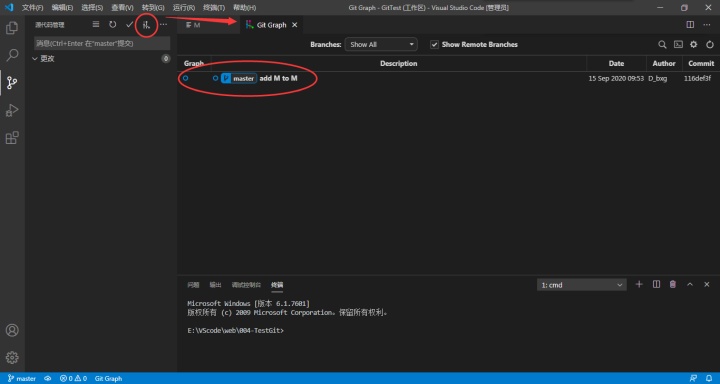Open the Accounts menu in the activity bar
Image resolution: width=720 pixels, height=384 pixels.
[12, 330]
